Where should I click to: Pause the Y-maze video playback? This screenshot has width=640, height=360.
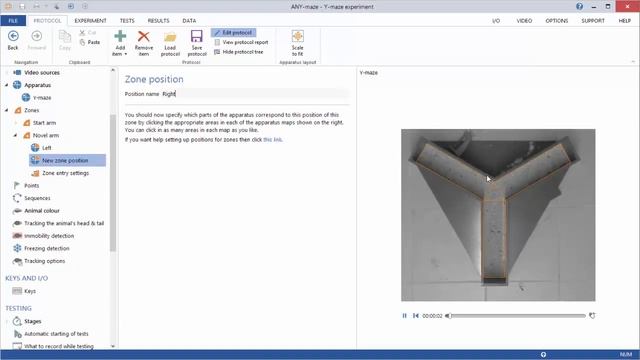click(x=404, y=316)
